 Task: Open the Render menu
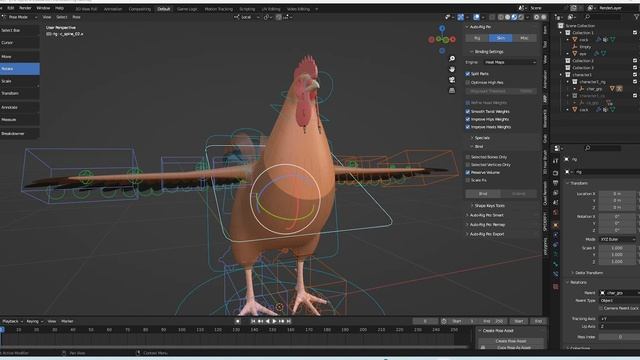25,8
